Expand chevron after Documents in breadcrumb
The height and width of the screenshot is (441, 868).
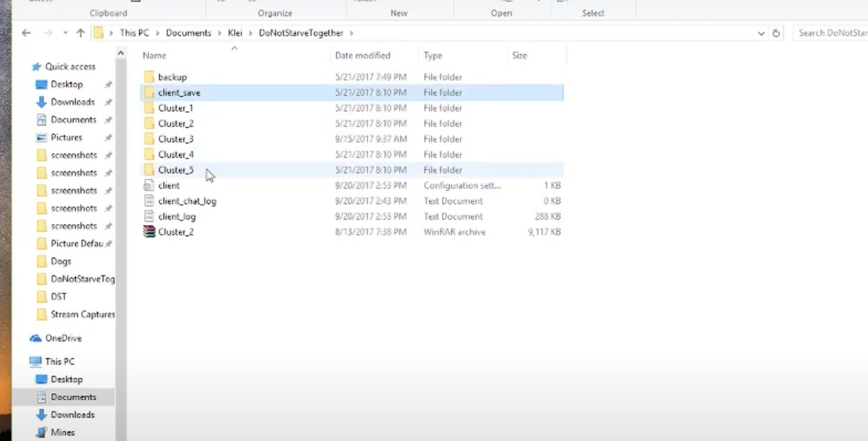[219, 33]
